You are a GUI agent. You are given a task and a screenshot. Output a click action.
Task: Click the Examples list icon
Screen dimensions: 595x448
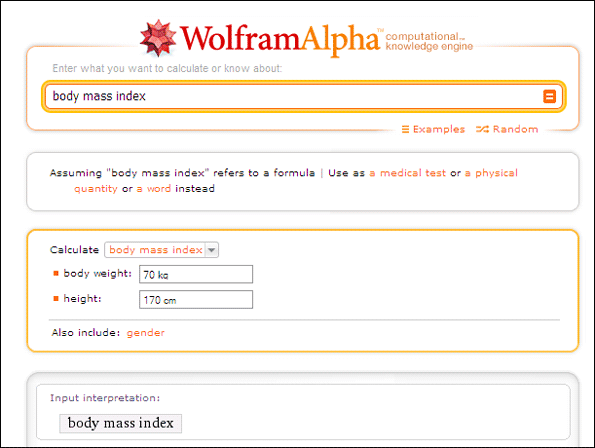coord(405,129)
